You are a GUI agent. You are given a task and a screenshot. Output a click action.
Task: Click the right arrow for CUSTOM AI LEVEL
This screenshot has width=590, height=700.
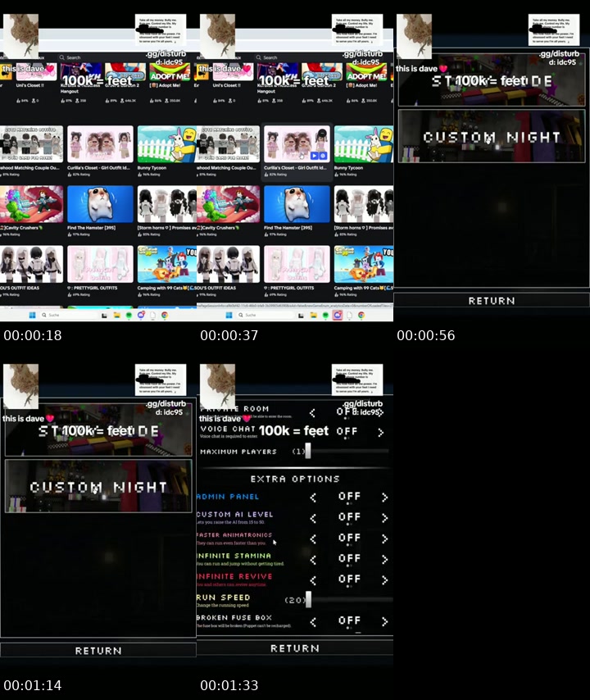(384, 518)
